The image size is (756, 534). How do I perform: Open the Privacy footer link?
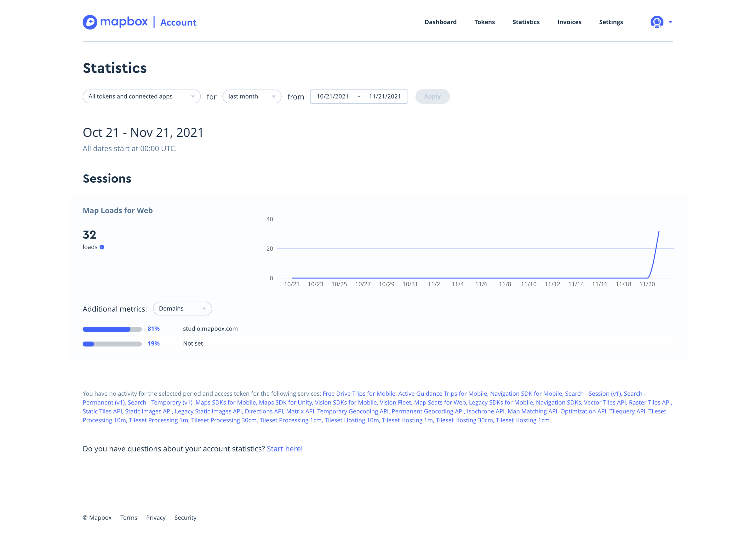[x=156, y=518]
